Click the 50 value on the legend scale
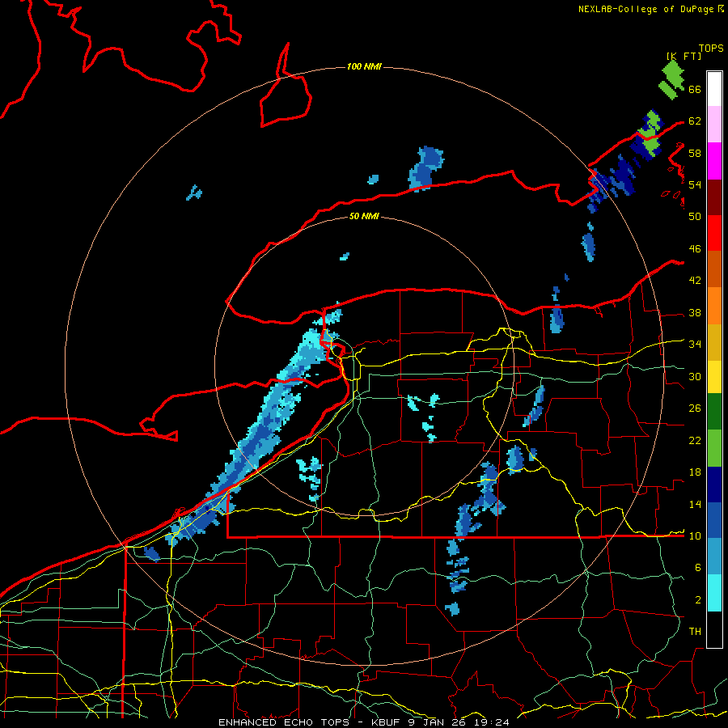 coord(695,217)
